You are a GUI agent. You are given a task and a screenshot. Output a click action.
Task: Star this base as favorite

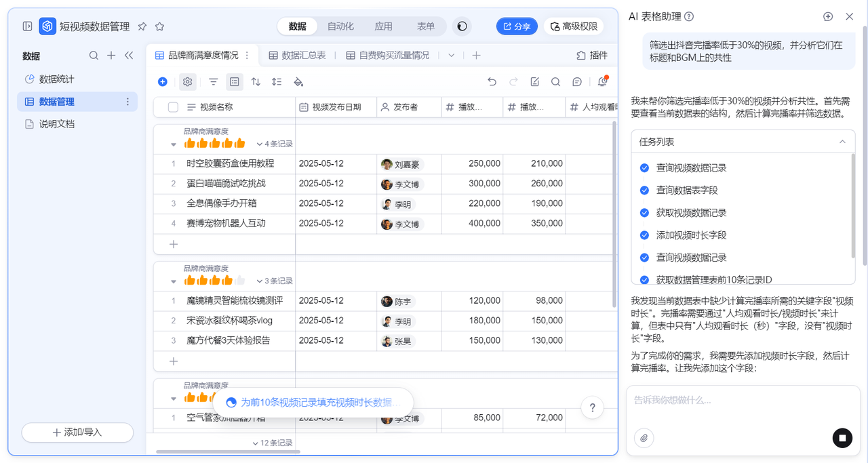159,26
